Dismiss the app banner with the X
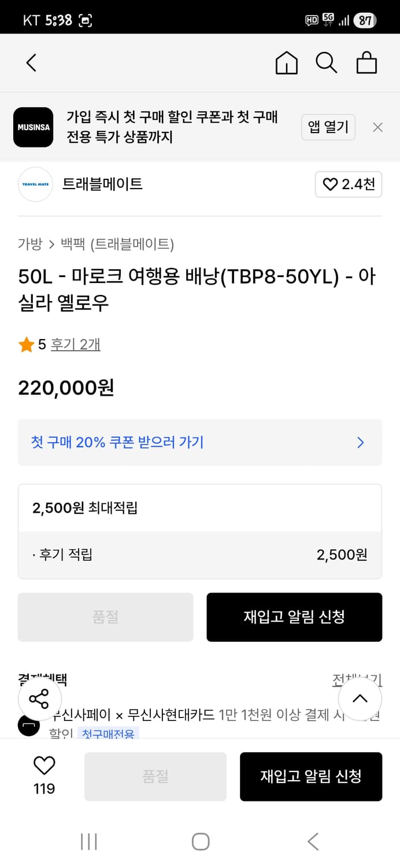The width and height of the screenshot is (400, 868). 377,127
